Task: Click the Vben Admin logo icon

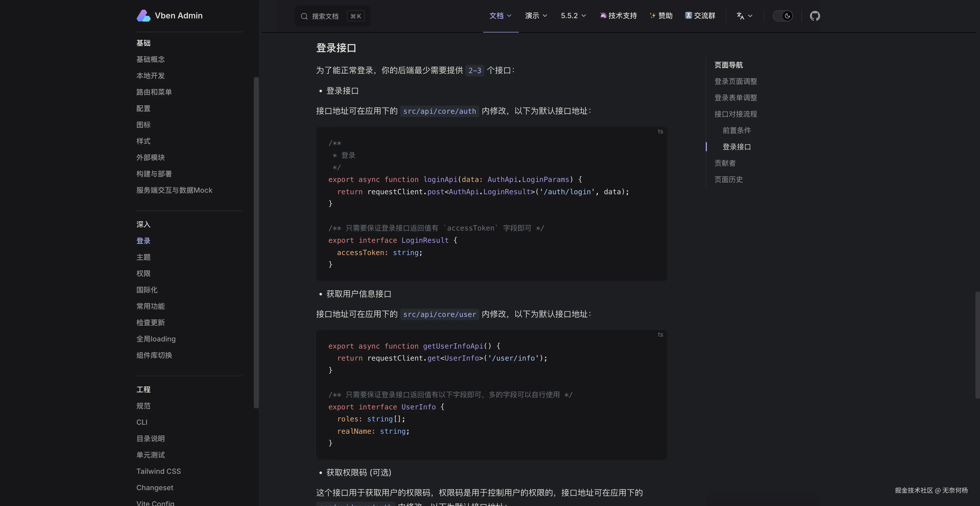Action: 144,16
